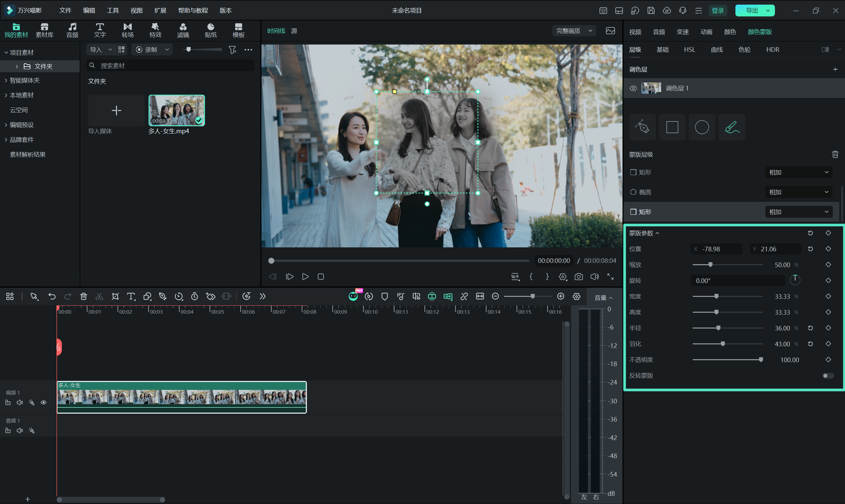The image size is (845, 504).
Task: Open blend mode dropdown for 椭圆 mask
Action: pos(798,192)
